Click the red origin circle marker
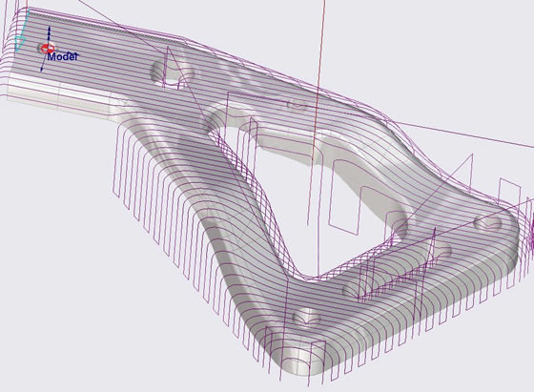 tap(48, 49)
